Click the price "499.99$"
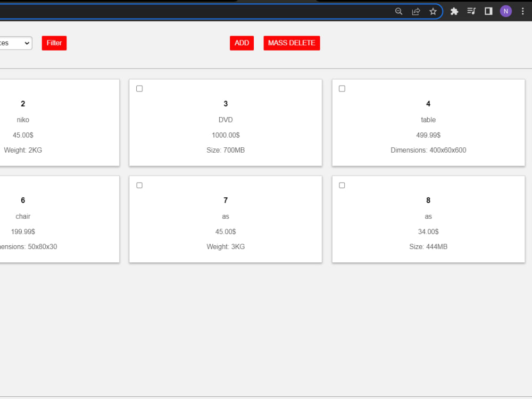 click(x=428, y=135)
